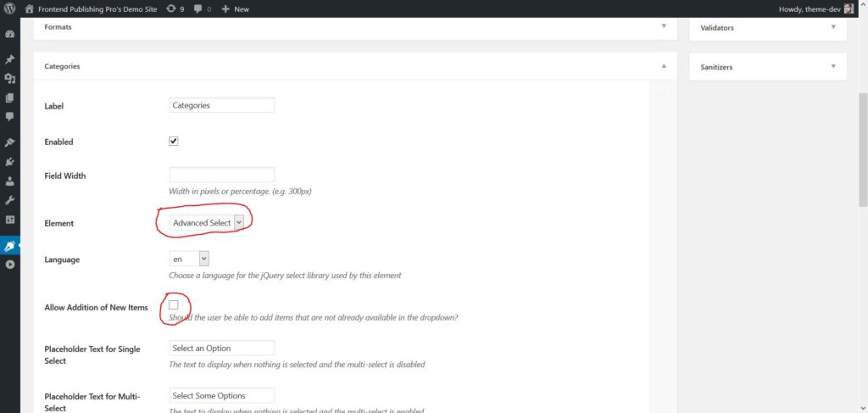Screen dimensions: 868x413
Task: Expand the Formats panel arrow
Action: click(x=664, y=26)
